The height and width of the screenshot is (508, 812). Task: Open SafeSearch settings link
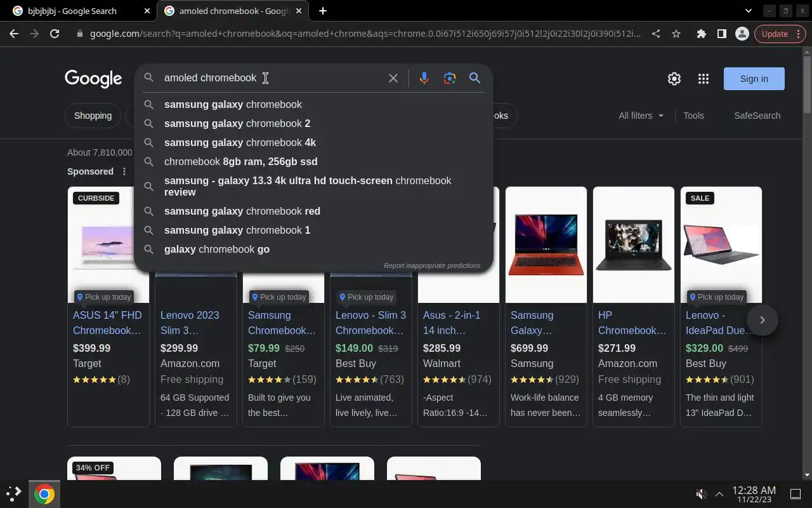757,116
